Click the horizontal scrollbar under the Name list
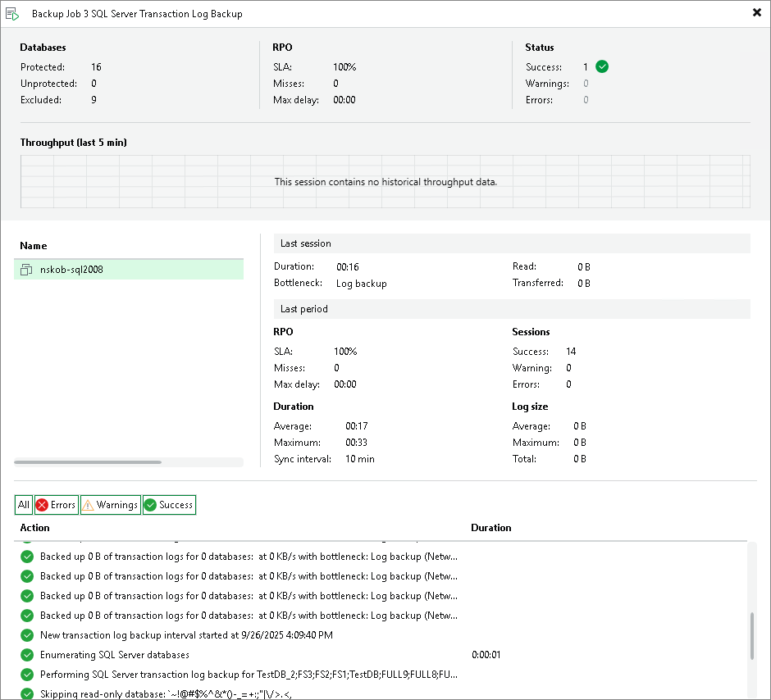This screenshot has width=771, height=700. pyautogui.click(x=88, y=462)
